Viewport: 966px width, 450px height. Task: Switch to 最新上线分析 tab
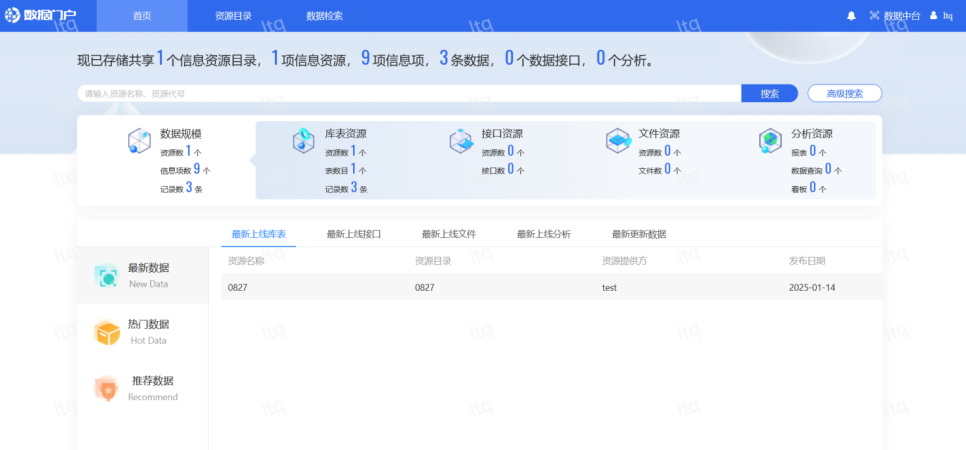(543, 234)
